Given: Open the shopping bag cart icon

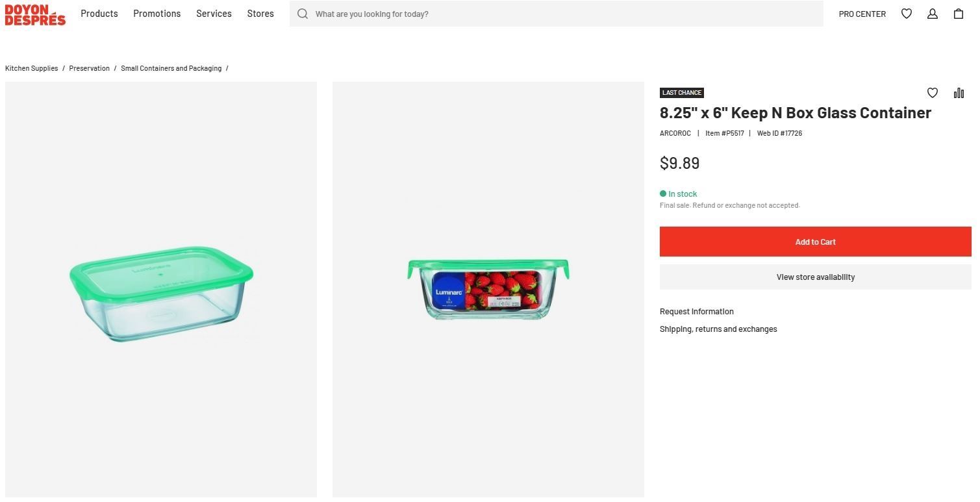Looking at the screenshot, I should tap(959, 14).
